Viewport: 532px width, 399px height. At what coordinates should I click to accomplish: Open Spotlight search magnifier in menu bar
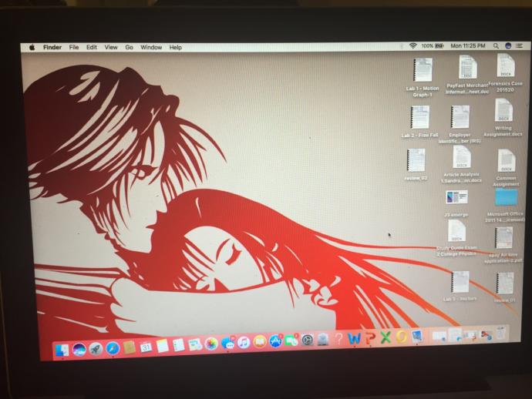click(496, 45)
